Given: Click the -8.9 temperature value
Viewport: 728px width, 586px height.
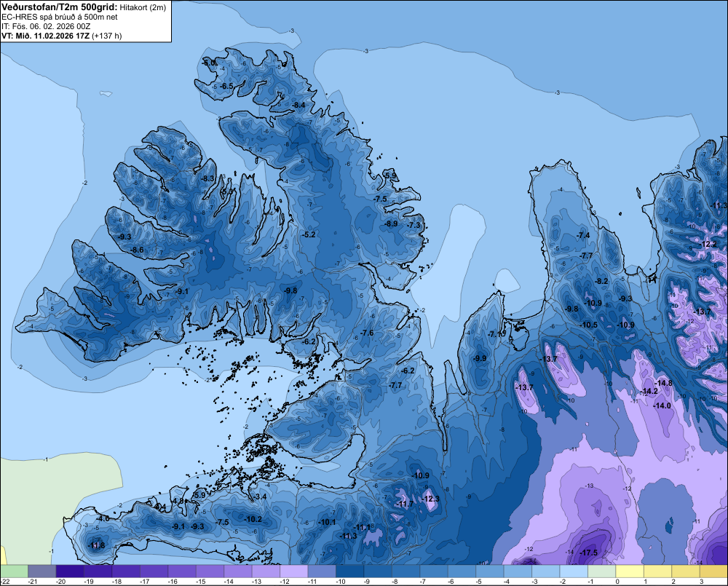Looking at the screenshot, I should (392, 223).
